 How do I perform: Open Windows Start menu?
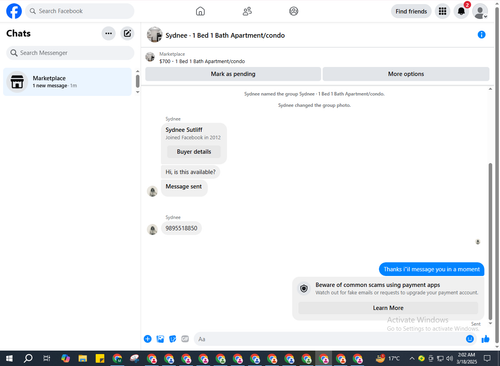[9, 358]
